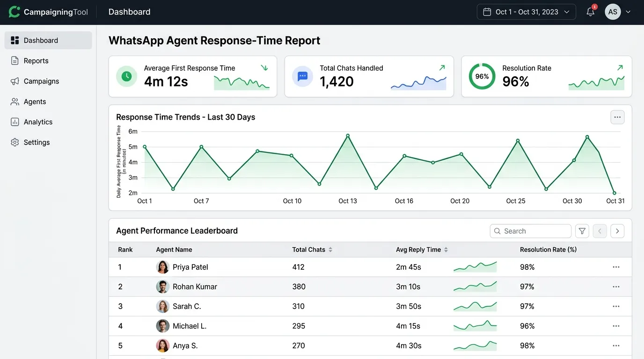Viewport: 644px width, 359px height.
Task: Click agent name Sarah C.
Action: click(187, 306)
